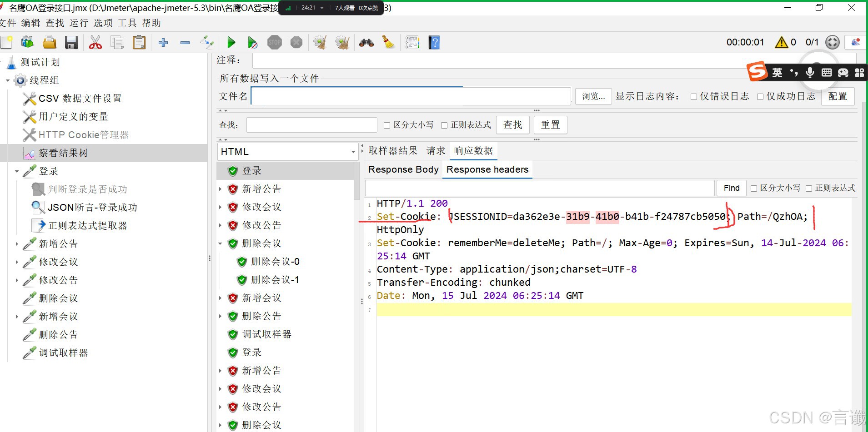The height and width of the screenshot is (432, 868).
Task: Open the 运行 menu
Action: coord(79,23)
